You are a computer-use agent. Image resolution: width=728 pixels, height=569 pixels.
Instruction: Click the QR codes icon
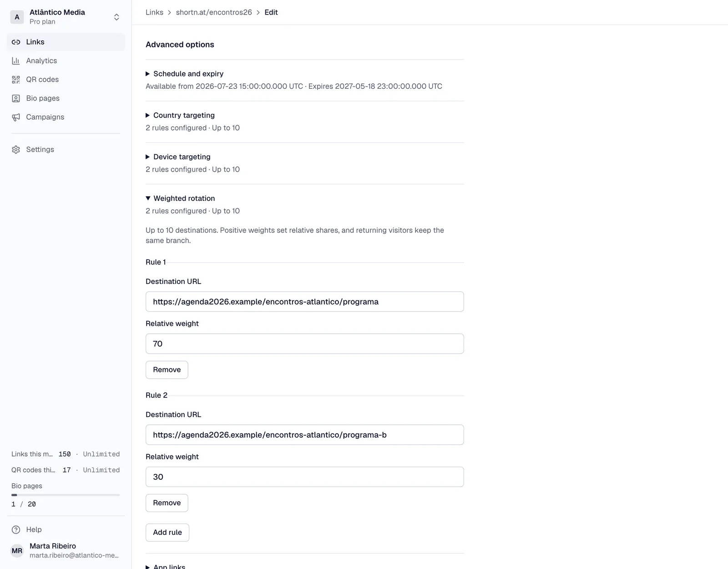point(16,80)
